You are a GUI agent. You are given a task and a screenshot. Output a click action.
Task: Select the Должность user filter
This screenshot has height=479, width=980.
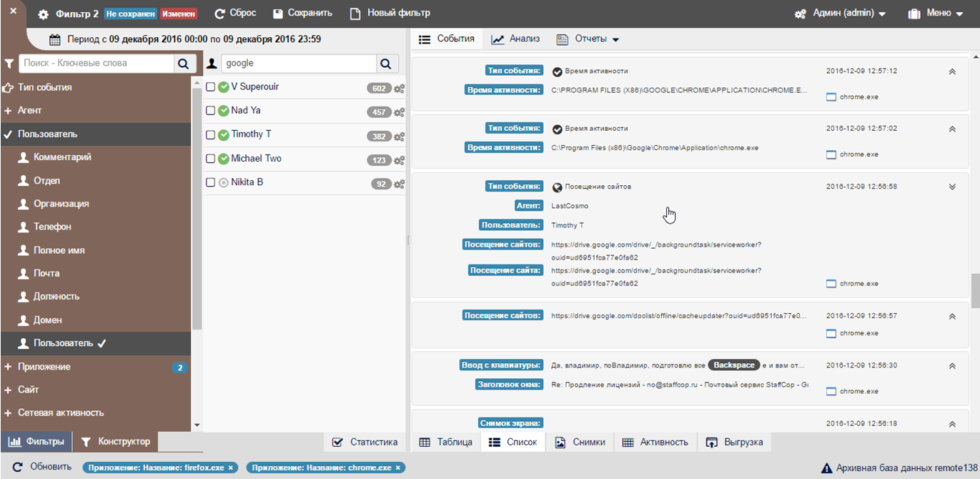[x=96, y=296]
